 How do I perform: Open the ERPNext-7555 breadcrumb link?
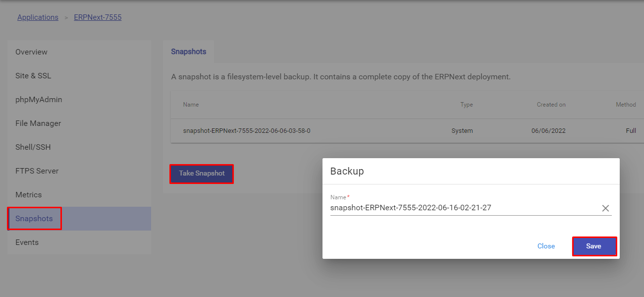[x=98, y=17]
